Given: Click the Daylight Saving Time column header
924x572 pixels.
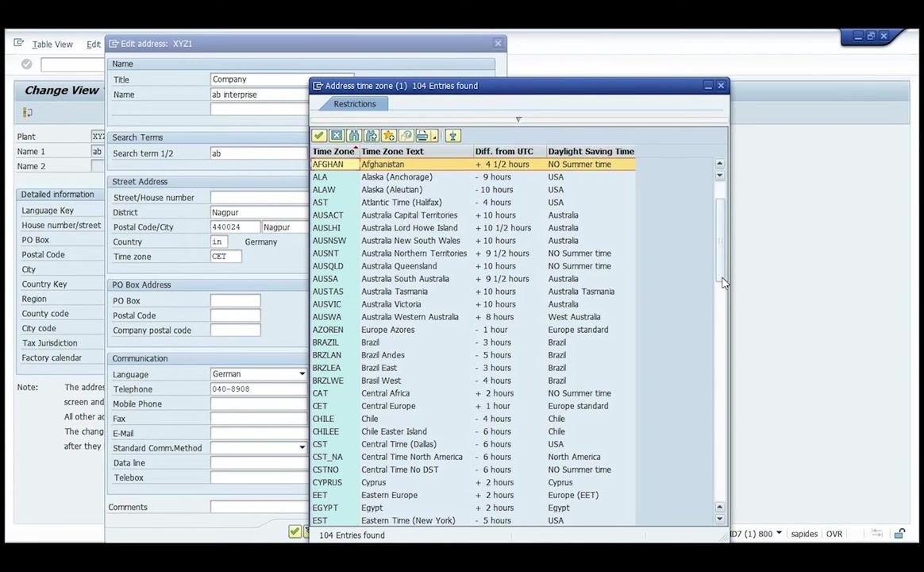Looking at the screenshot, I should pos(591,152).
